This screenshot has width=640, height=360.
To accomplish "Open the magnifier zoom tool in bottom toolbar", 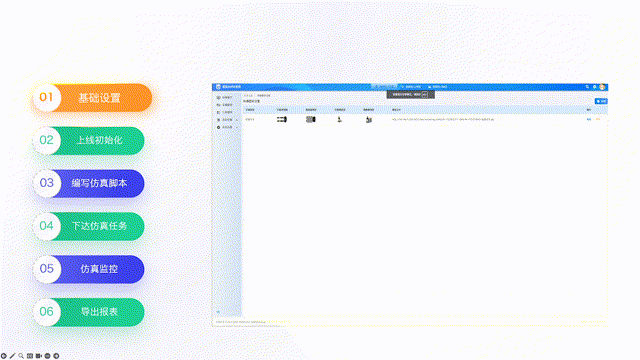I will 21,356.
